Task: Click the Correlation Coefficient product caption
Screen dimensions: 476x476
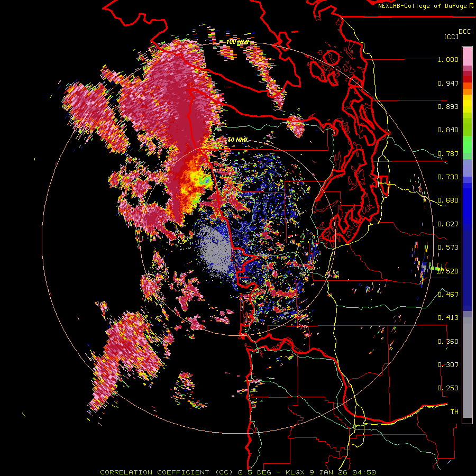Action: (238, 472)
